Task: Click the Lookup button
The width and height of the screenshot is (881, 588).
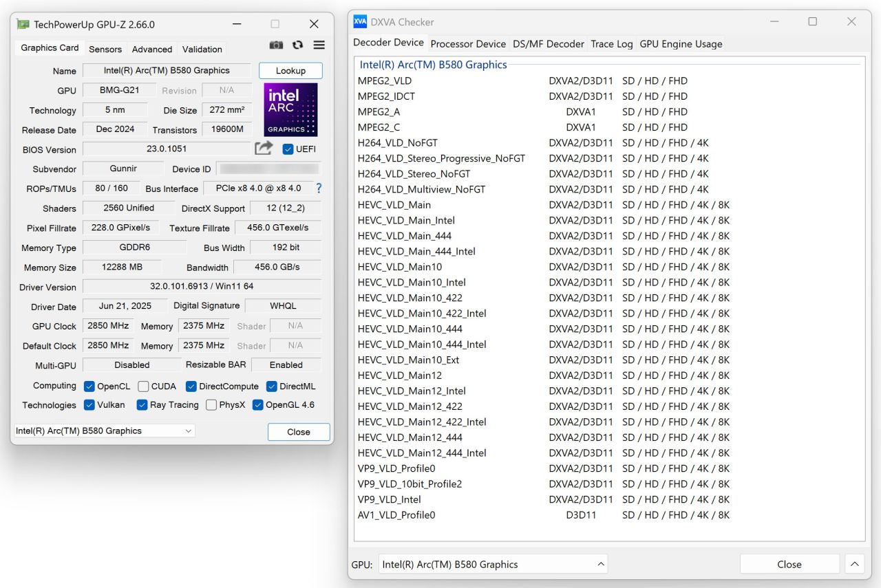Action: coord(290,71)
